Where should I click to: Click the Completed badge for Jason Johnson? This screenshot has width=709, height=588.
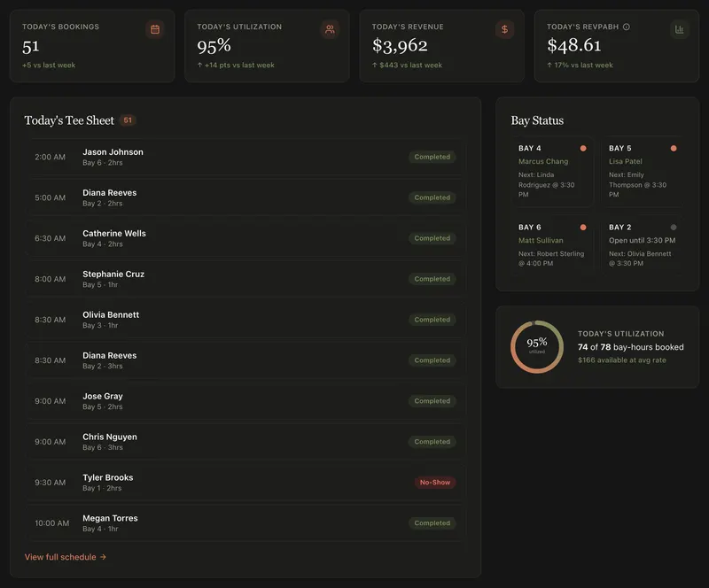(432, 157)
